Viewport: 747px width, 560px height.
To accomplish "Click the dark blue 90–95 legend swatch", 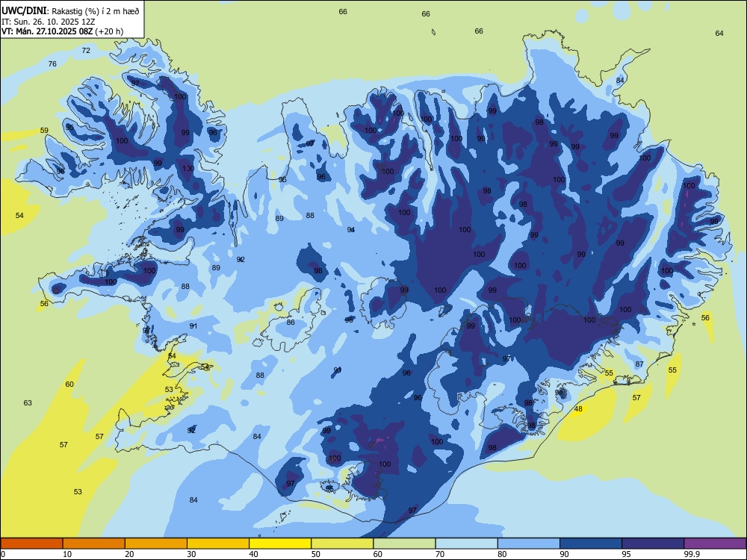I will (591, 544).
